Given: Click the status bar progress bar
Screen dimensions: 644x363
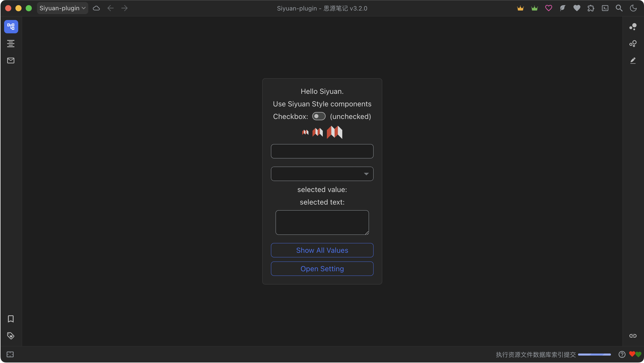Looking at the screenshot, I should point(594,355).
